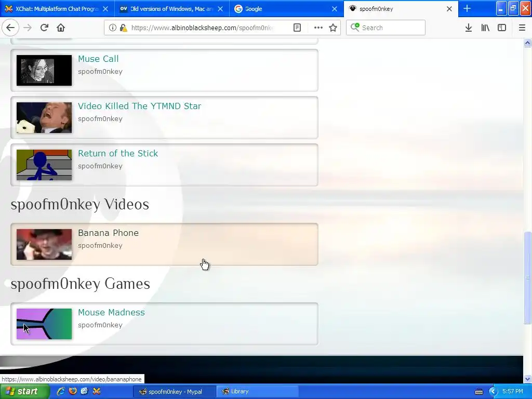Close the Google tab
This screenshot has height=399, width=532.
(x=335, y=9)
